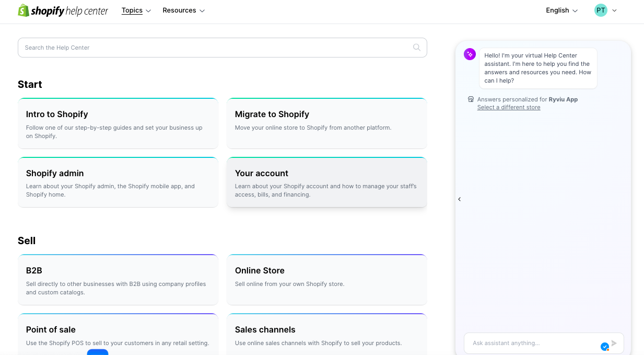Image resolution: width=644 pixels, height=355 pixels.
Task: Open the Shopify admin card
Action: [118, 182]
